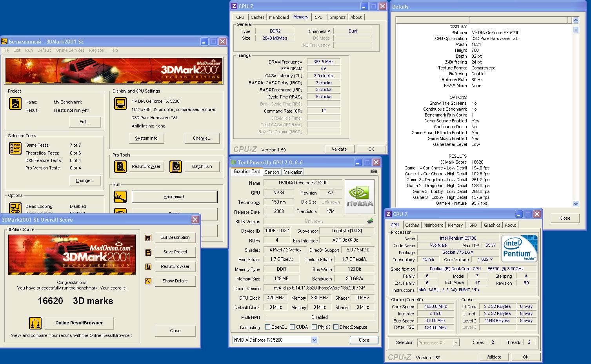The width and height of the screenshot is (591, 364).
Task: Click the Save Project floppy icon
Action: (148, 252)
